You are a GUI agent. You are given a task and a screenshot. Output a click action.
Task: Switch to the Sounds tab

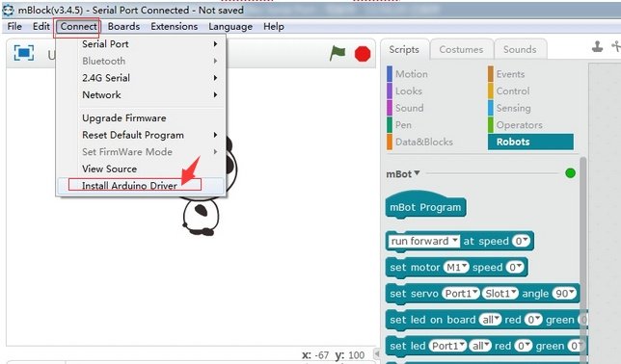tap(520, 49)
